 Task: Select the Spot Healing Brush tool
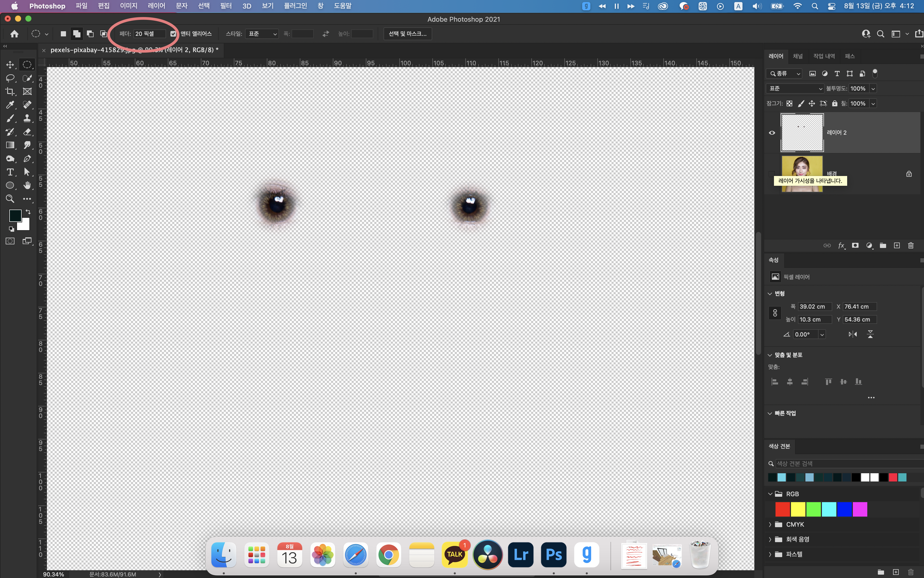pos(27,105)
